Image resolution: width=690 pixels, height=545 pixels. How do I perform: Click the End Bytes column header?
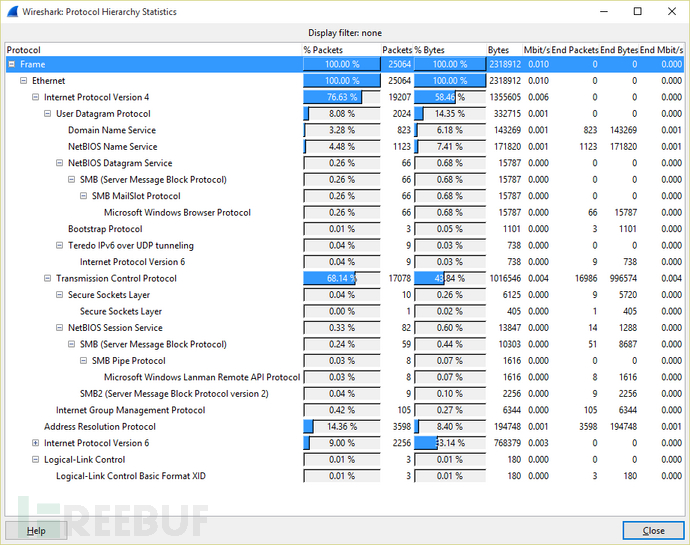pyautogui.click(x=619, y=50)
